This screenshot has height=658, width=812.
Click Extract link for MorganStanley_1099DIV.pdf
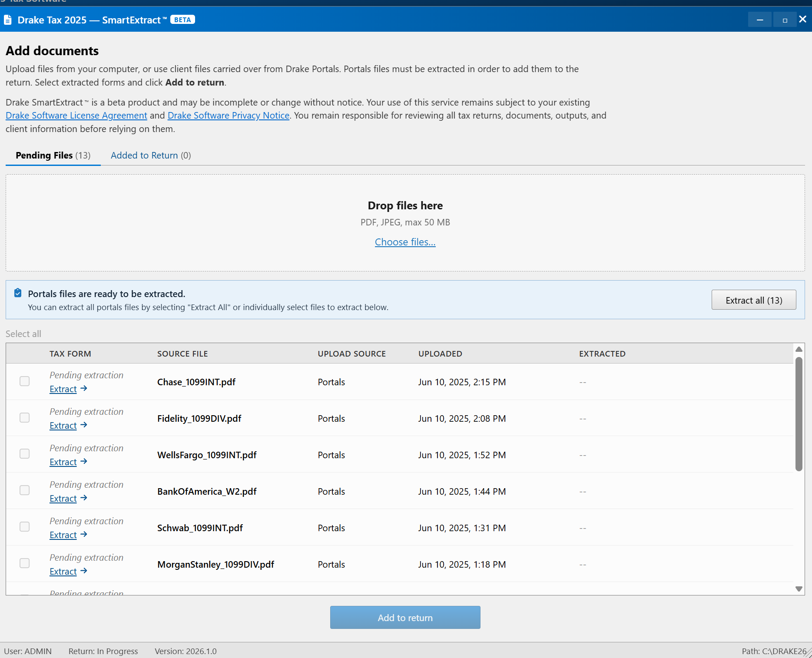click(63, 572)
